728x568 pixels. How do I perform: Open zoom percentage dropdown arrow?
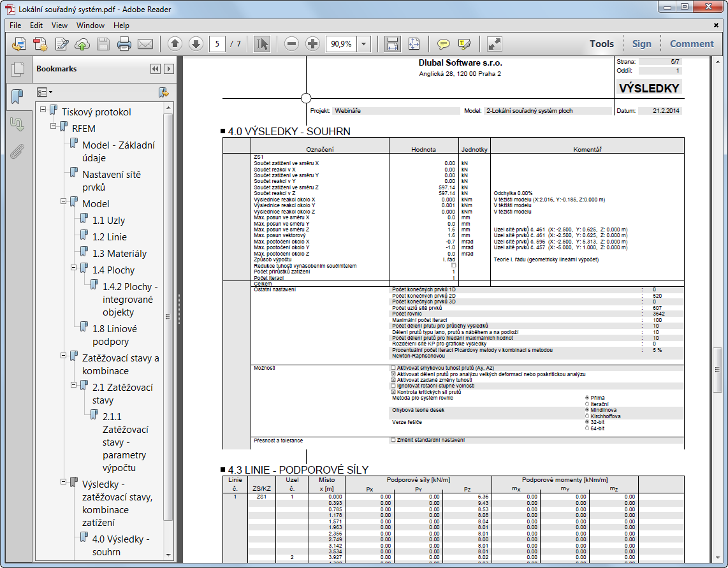[364, 44]
